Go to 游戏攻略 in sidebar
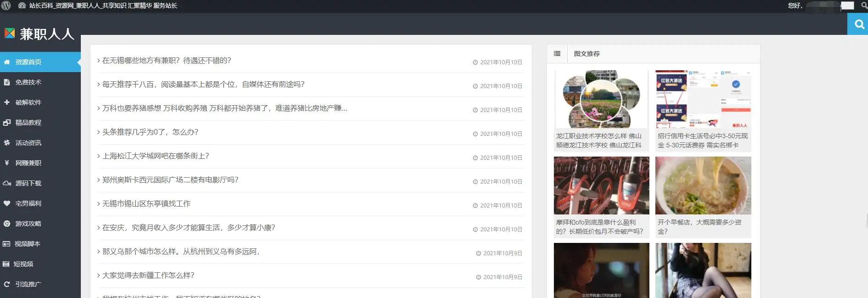868x298 pixels. point(40,224)
